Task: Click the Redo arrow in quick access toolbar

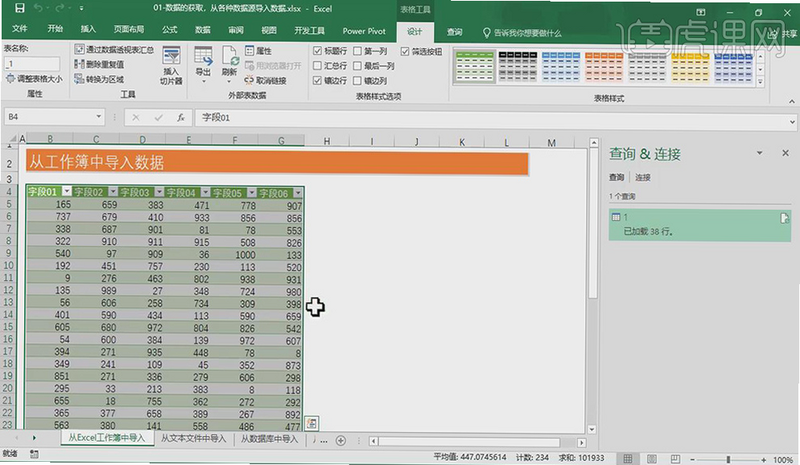Action: click(x=59, y=8)
